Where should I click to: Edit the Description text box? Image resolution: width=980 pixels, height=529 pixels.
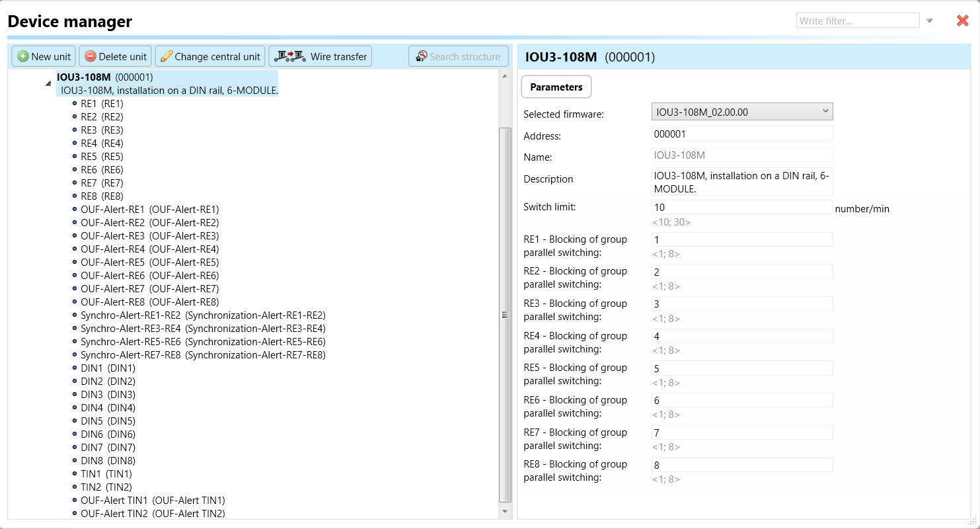(x=741, y=182)
